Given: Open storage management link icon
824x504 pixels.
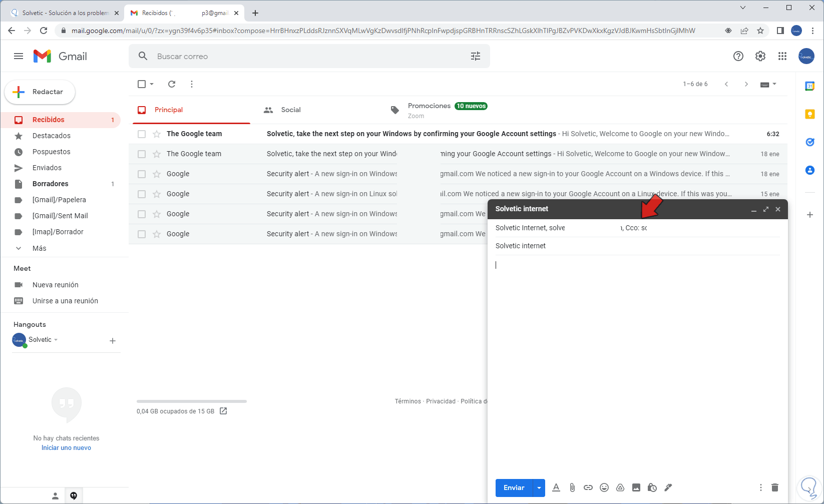Looking at the screenshot, I should (x=223, y=411).
